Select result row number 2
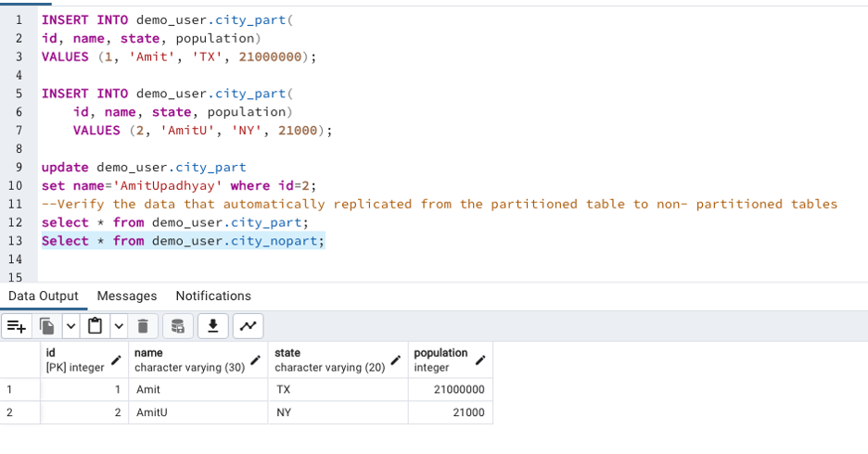 pos(19,412)
